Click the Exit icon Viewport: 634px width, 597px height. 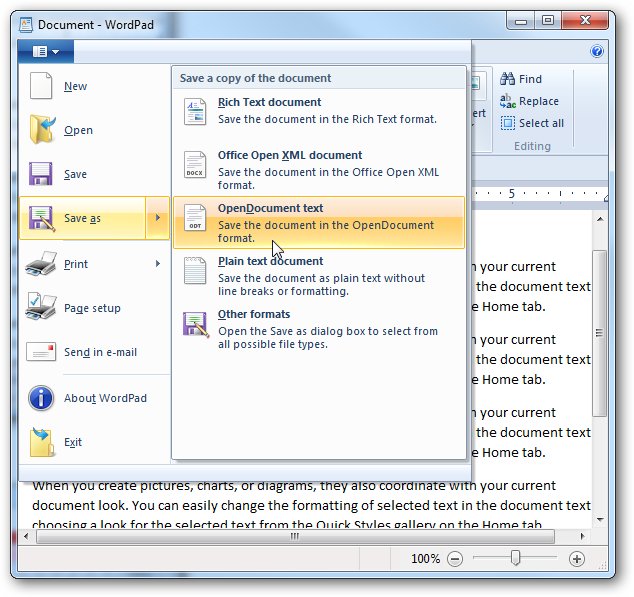pos(42,442)
